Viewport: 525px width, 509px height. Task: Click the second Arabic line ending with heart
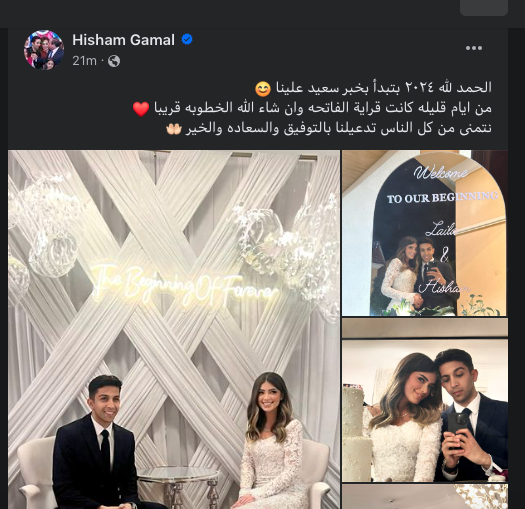[x=312, y=108]
